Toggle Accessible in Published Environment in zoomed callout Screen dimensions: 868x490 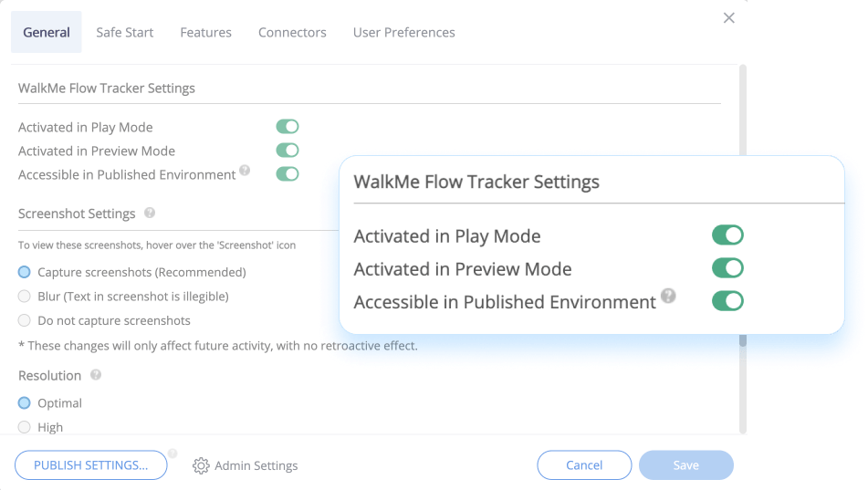[x=727, y=302]
